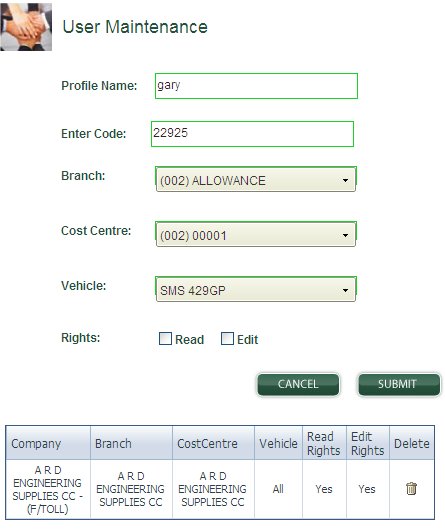This screenshot has width=445, height=529.
Task: Click the Read Rights column header
Action: 324,443
